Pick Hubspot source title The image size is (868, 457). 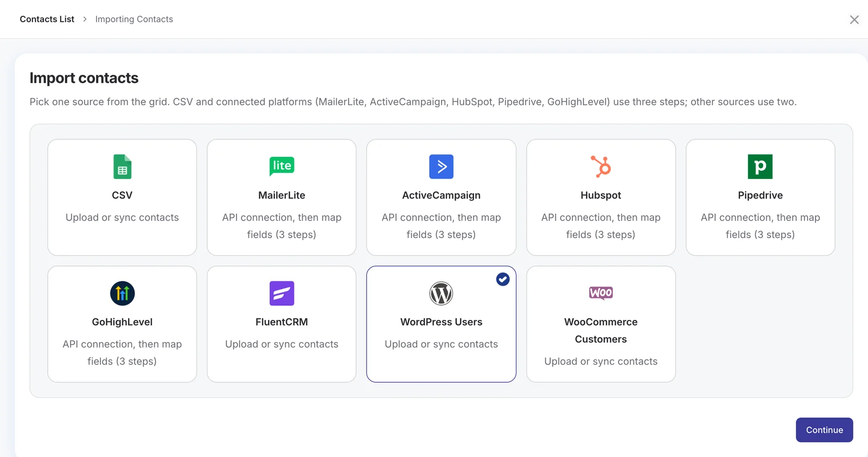click(601, 195)
